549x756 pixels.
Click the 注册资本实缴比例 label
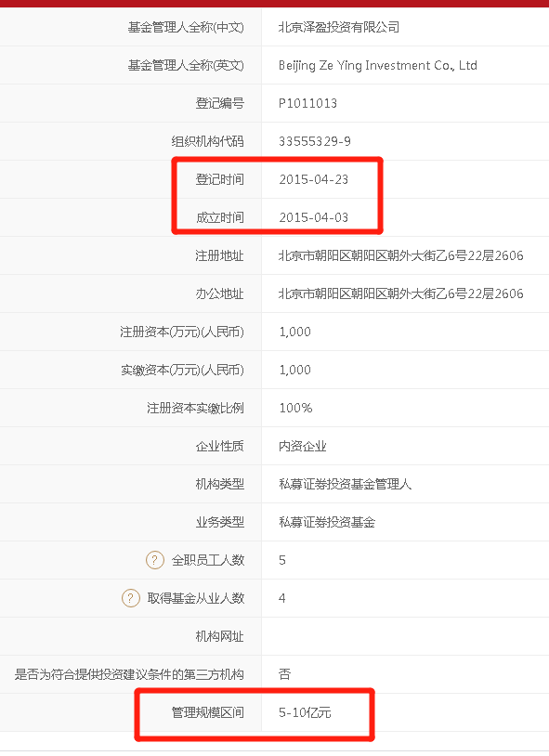(195, 408)
